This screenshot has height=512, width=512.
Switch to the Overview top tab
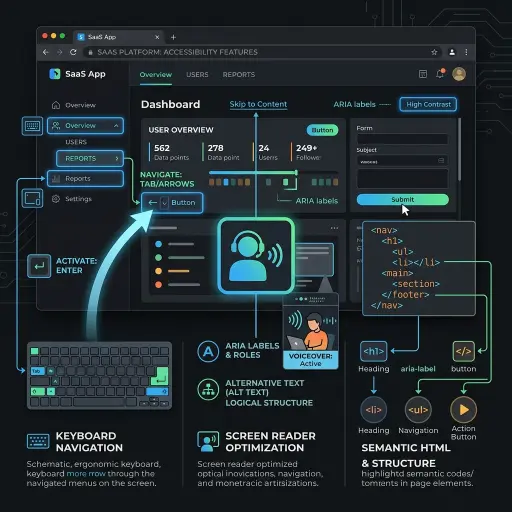pos(156,75)
